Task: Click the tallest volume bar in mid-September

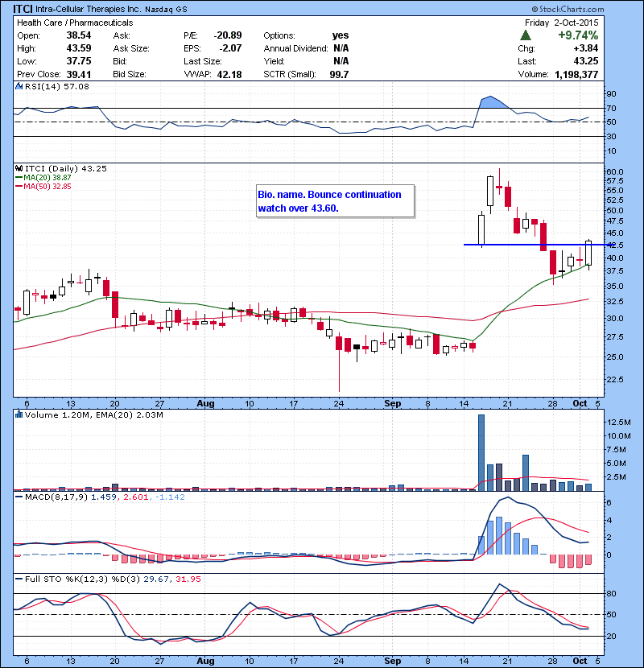Action: pos(481,452)
